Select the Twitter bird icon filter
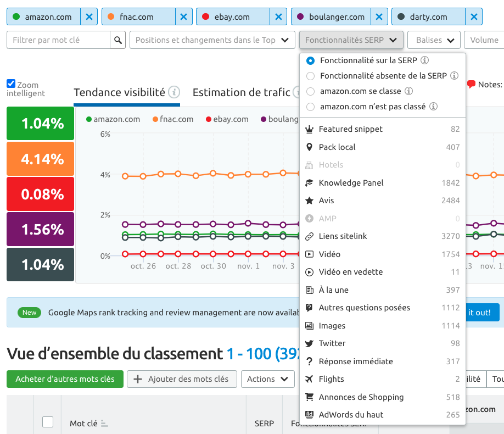The image size is (504, 434). [310, 343]
